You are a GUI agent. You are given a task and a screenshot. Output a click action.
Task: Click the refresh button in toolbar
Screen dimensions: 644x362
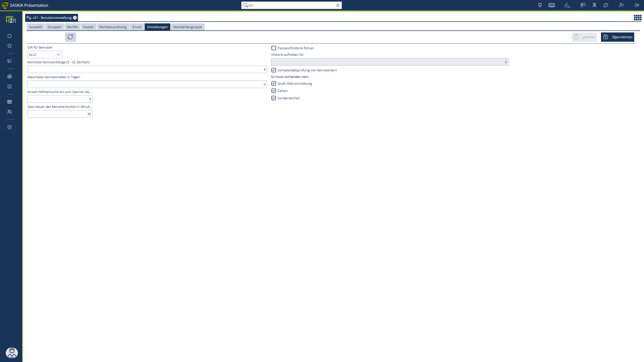[x=70, y=37]
